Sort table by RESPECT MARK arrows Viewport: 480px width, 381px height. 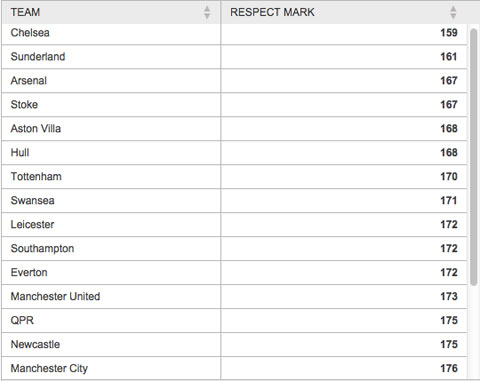click(453, 13)
